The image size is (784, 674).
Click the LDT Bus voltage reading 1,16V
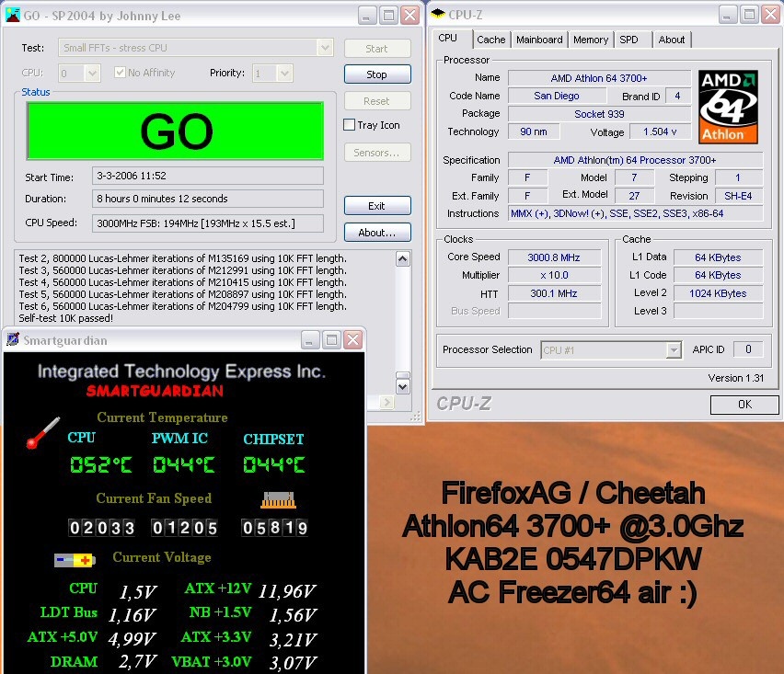pyautogui.click(x=133, y=614)
